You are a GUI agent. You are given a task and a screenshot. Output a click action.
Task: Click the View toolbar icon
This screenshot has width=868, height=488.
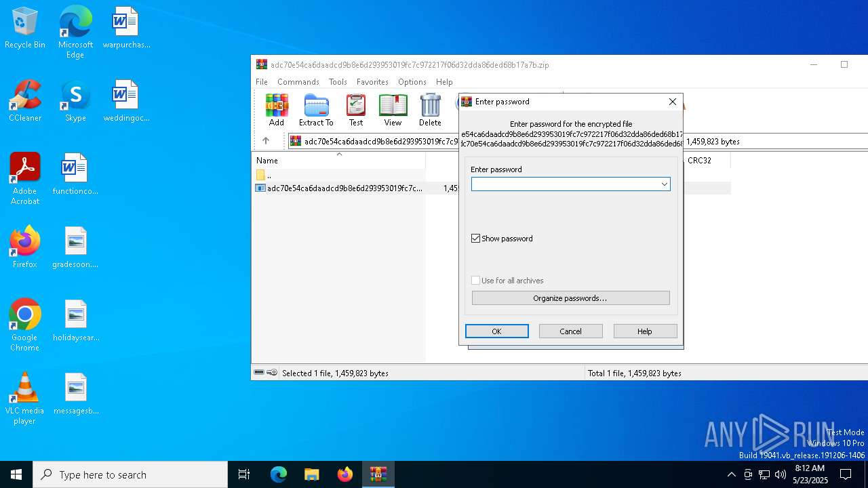[x=393, y=110]
